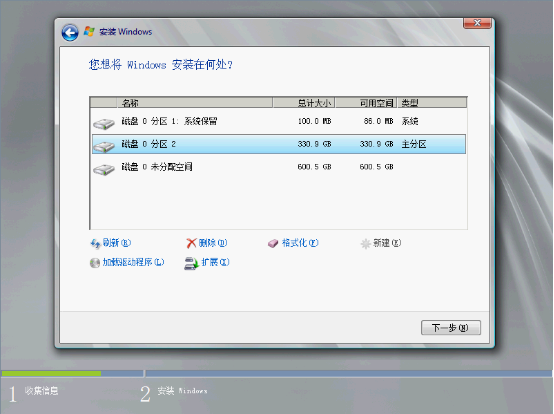Click the refresh (刷新) arrows icon
554x414 pixels.
click(x=95, y=243)
